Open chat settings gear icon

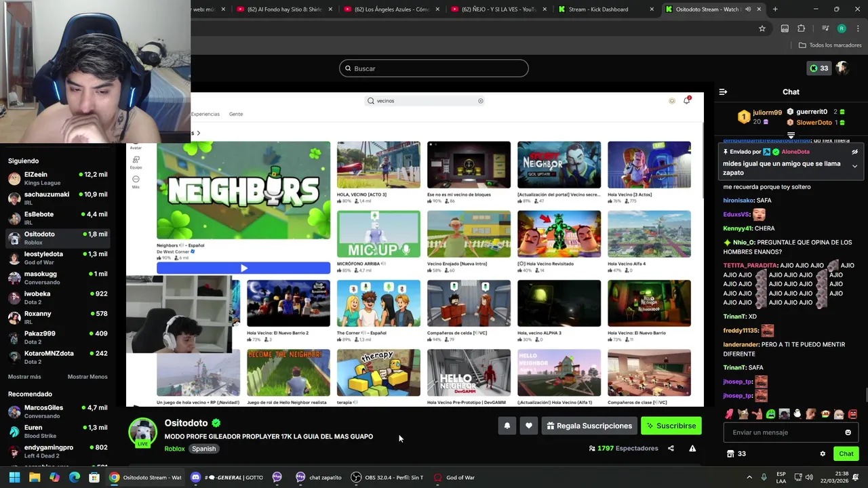(x=823, y=454)
